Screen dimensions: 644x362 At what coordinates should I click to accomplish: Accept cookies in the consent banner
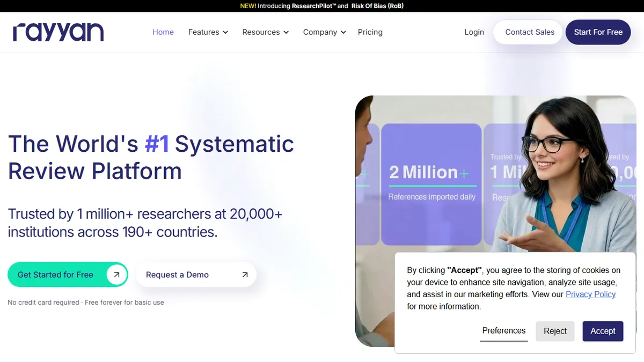603,331
